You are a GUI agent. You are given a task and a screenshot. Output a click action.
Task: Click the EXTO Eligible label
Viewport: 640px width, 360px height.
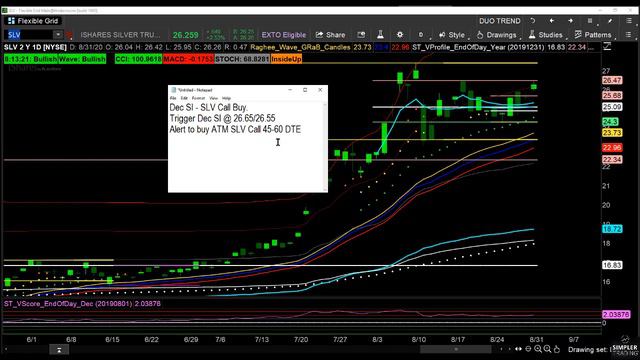[x=284, y=35]
